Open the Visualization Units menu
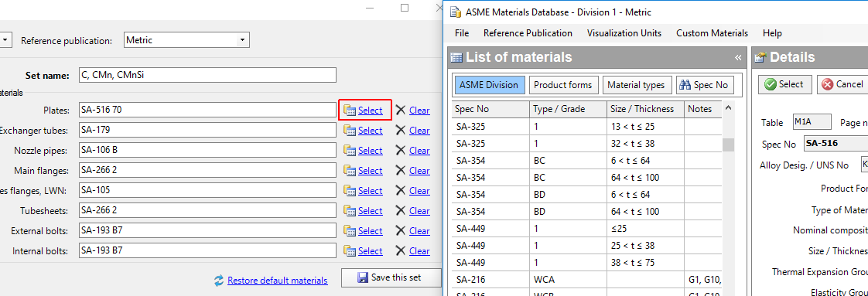The image size is (868, 296). coord(624,33)
